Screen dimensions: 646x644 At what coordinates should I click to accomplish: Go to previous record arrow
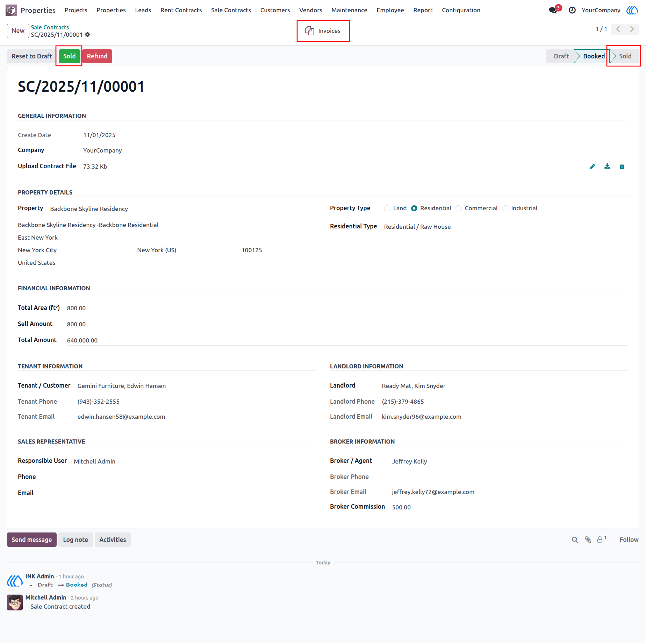point(618,29)
